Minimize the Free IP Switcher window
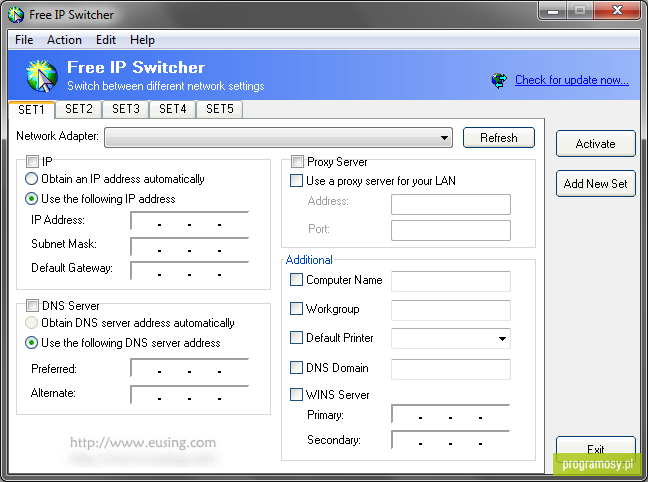The image size is (648, 482). [x=553, y=11]
